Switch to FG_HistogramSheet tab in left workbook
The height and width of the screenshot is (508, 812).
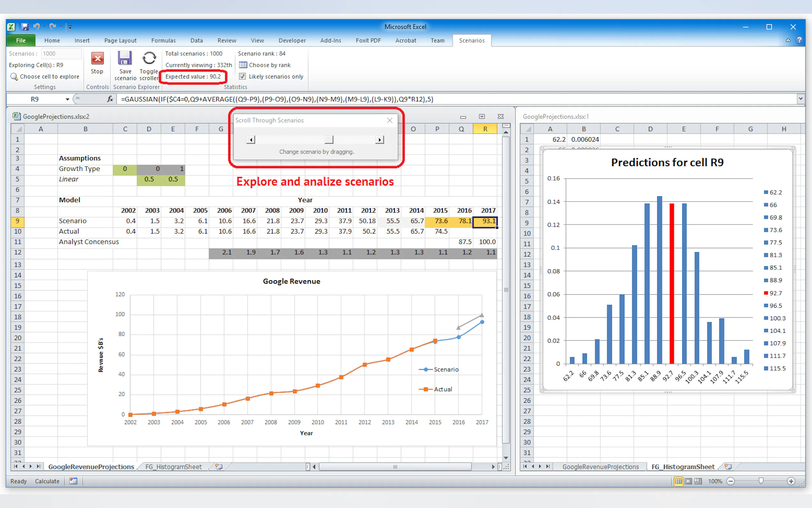[x=173, y=467]
